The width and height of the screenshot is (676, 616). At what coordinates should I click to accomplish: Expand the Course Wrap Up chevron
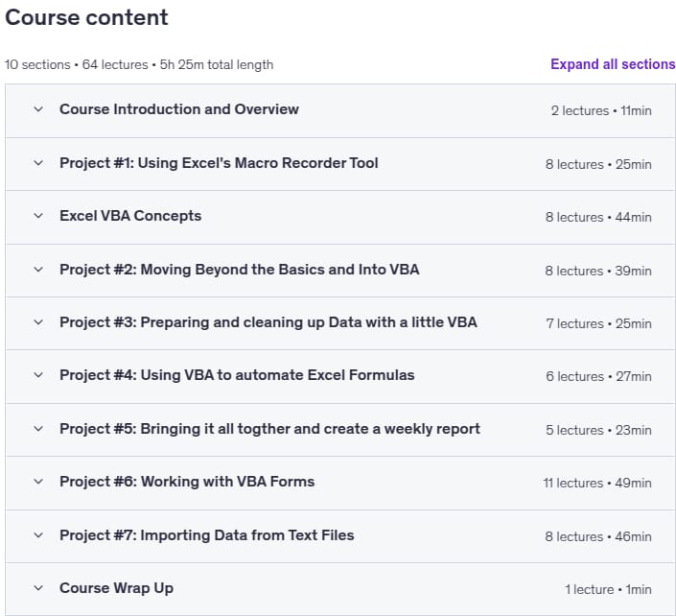point(38,588)
